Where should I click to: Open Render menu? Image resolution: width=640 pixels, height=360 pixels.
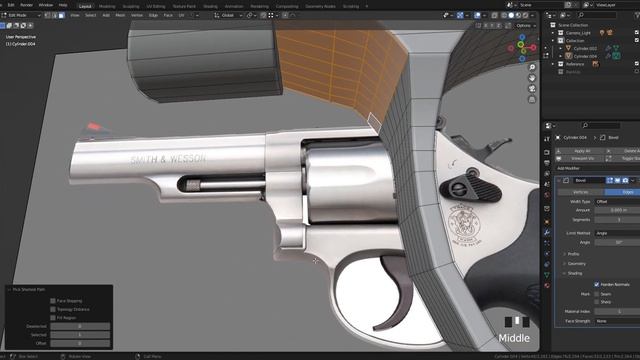click(26, 5)
